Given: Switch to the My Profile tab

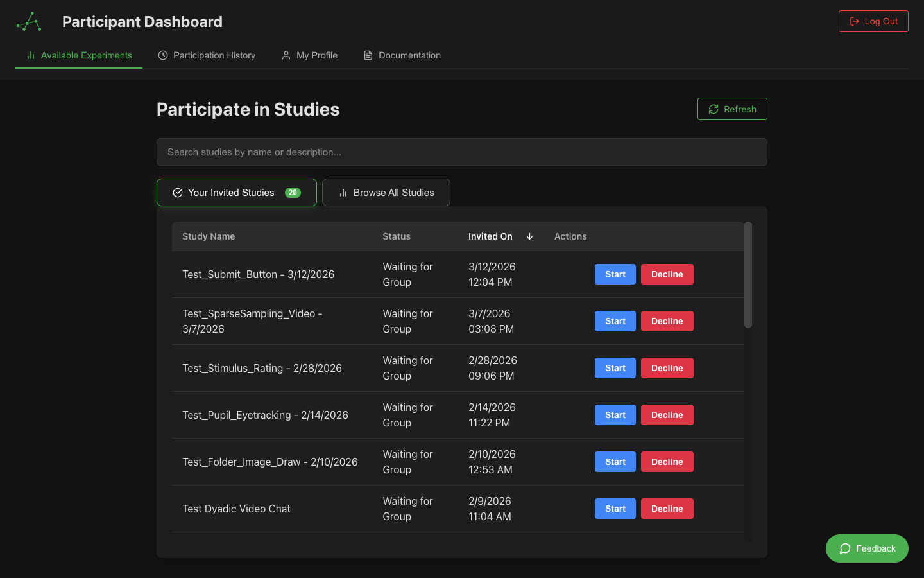Looking at the screenshot, I should (310, 55).
